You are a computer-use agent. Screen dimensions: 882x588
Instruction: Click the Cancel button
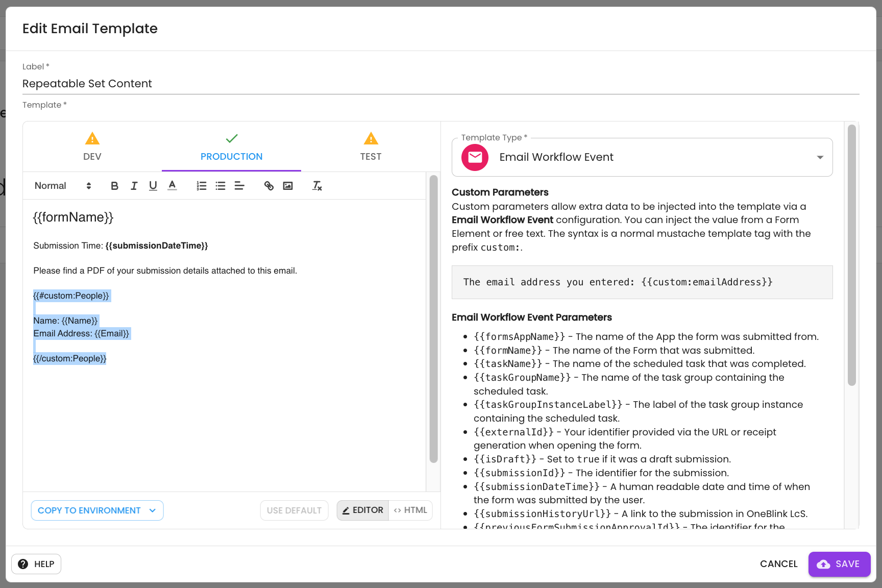[778, 564]
